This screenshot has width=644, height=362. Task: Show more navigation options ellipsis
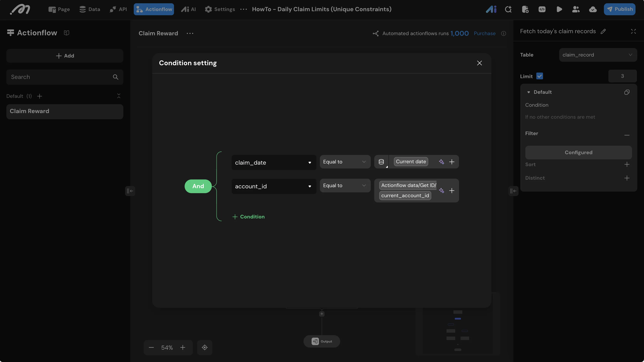pos(244,9)
